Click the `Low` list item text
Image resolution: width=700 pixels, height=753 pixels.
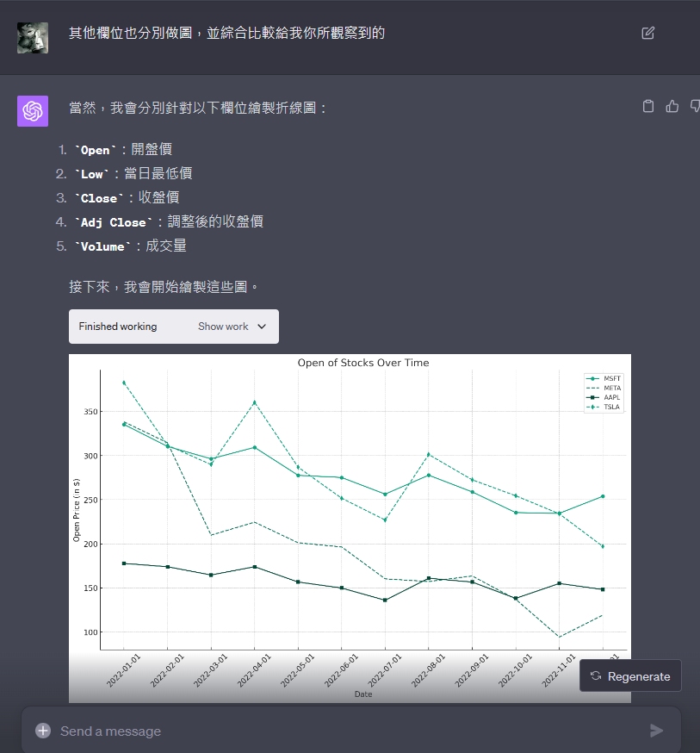[x=133, y=173]
